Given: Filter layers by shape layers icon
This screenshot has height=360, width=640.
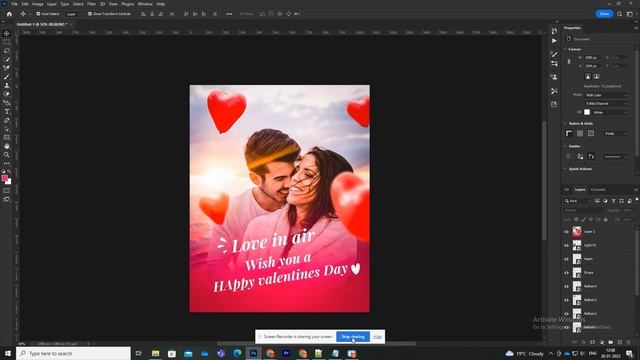Looking at the screenshot, I should point(621,201).
